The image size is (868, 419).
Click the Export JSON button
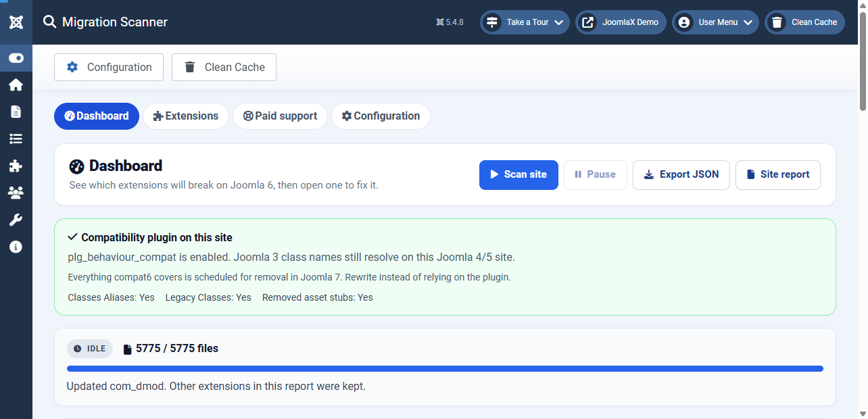681,174
